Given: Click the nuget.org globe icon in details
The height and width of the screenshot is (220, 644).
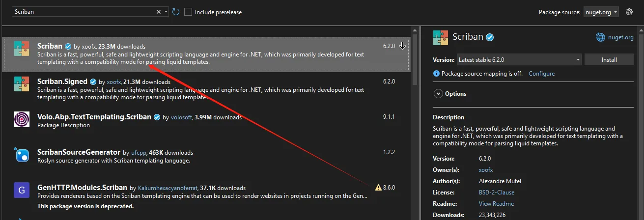Looking at the screenshot, I should pyautogui.click(x=600, y=37).
